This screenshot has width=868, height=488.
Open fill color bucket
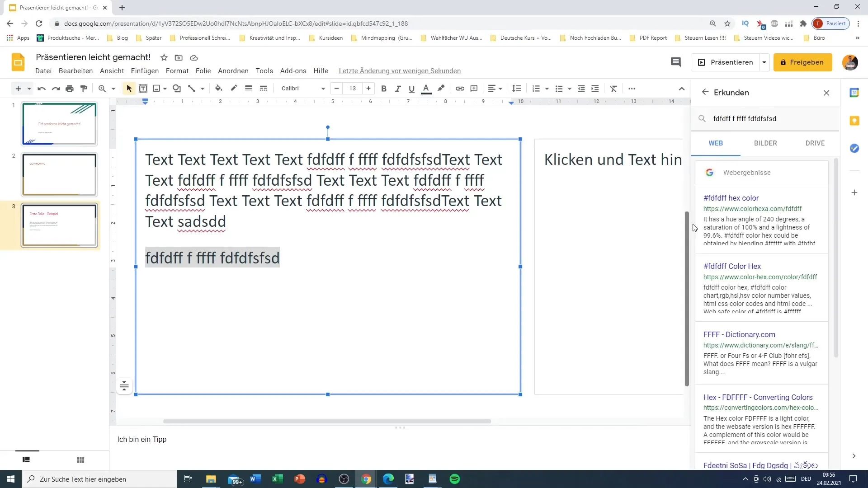point(219,89)
